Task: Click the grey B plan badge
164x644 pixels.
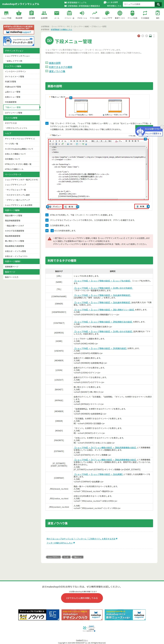Action: pyautogui.click(x=143, y=36)
